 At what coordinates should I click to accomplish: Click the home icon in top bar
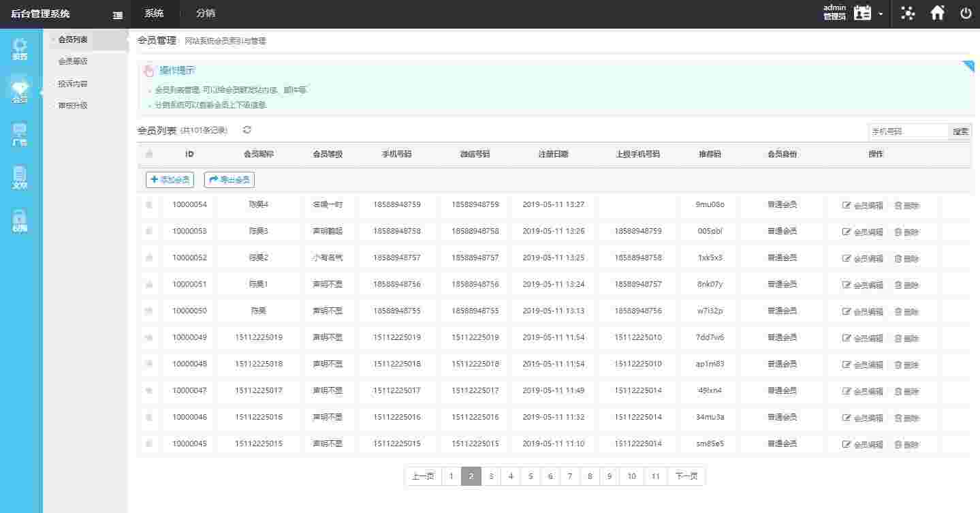point(938,14)
